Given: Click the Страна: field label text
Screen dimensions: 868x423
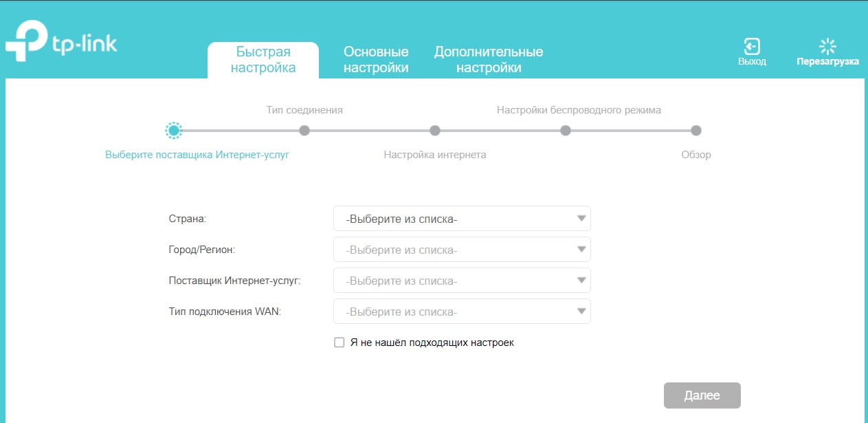Looking at the screenshot, I should click(188, 219).
